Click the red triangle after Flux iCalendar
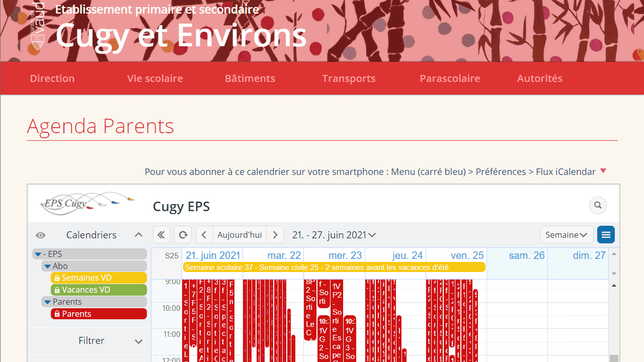 pyautogui.click(x=603, y=171)
